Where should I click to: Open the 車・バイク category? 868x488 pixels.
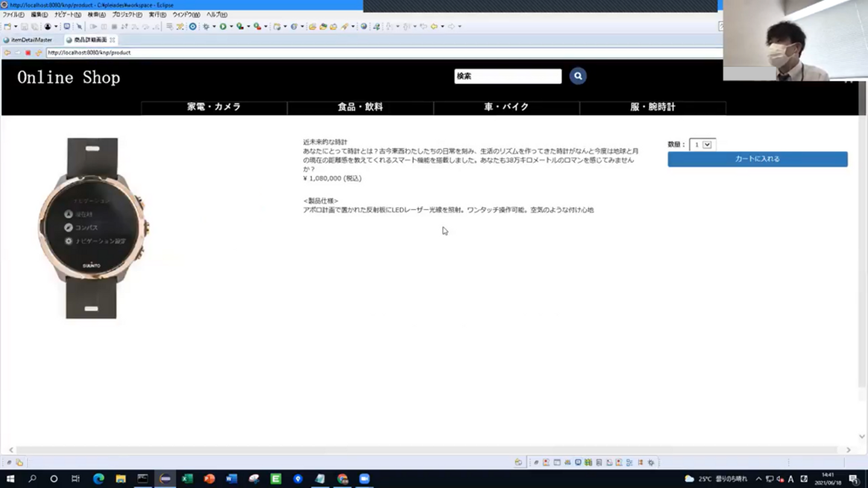click(x=506, y=107)
